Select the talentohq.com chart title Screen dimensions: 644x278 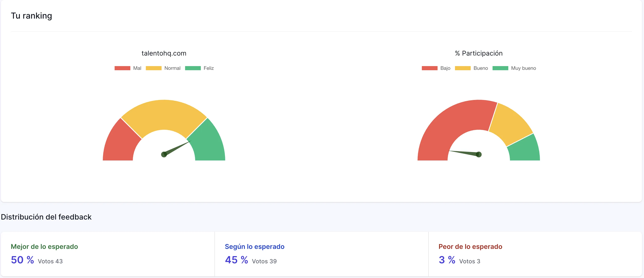(164, 53)
